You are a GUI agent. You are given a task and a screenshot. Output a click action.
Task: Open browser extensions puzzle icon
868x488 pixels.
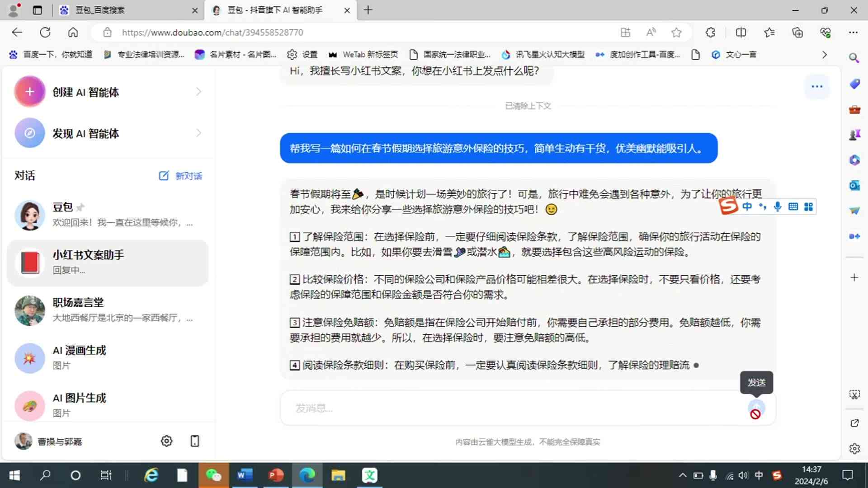pyautogui.click(x=710, y=32)
